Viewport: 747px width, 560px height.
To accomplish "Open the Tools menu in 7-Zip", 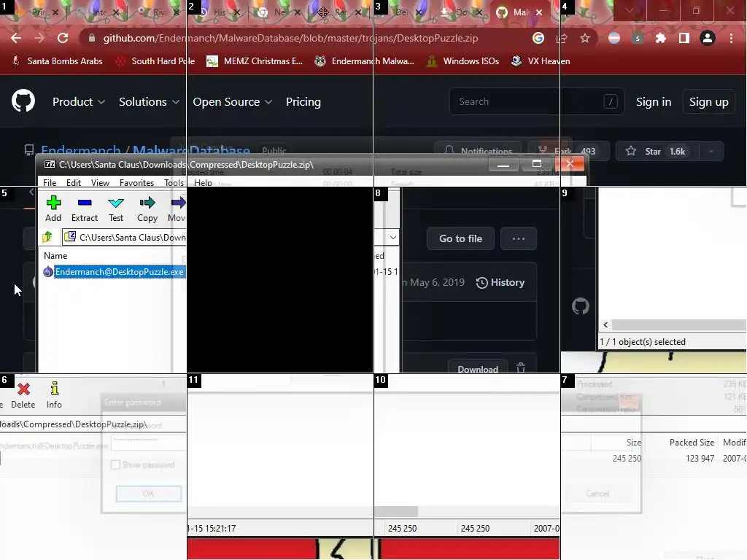I will click(x=174, y=182).
